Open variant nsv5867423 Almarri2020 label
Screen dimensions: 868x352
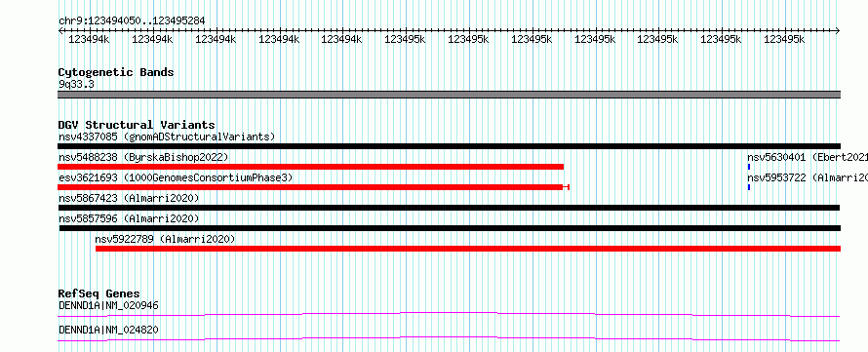129,198
